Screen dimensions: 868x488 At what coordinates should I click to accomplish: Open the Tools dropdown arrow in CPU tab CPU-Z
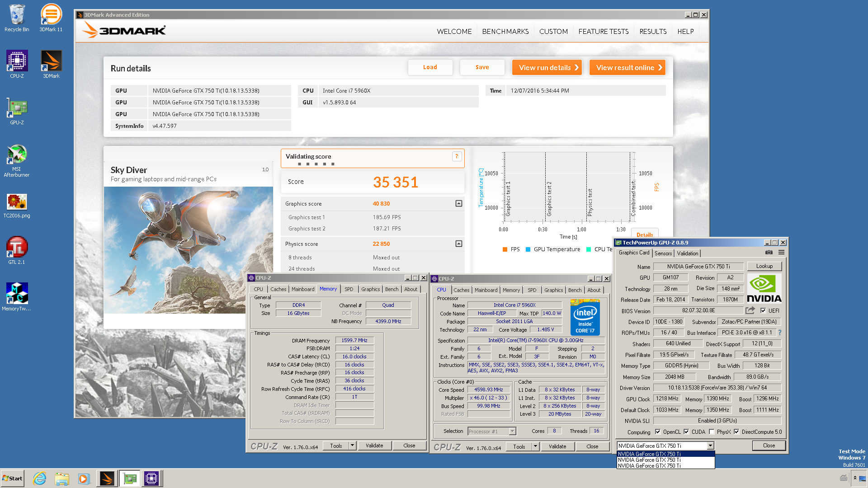point(535,446)
